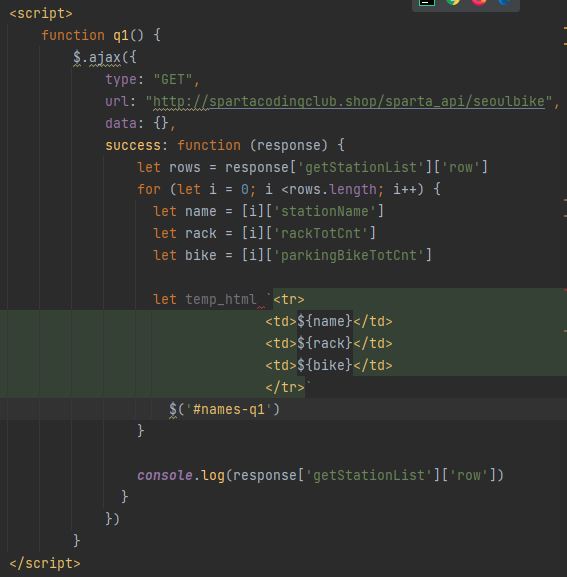Open preview in Firefox browser icon
567x577 pixels.
[x=479, y=2]
